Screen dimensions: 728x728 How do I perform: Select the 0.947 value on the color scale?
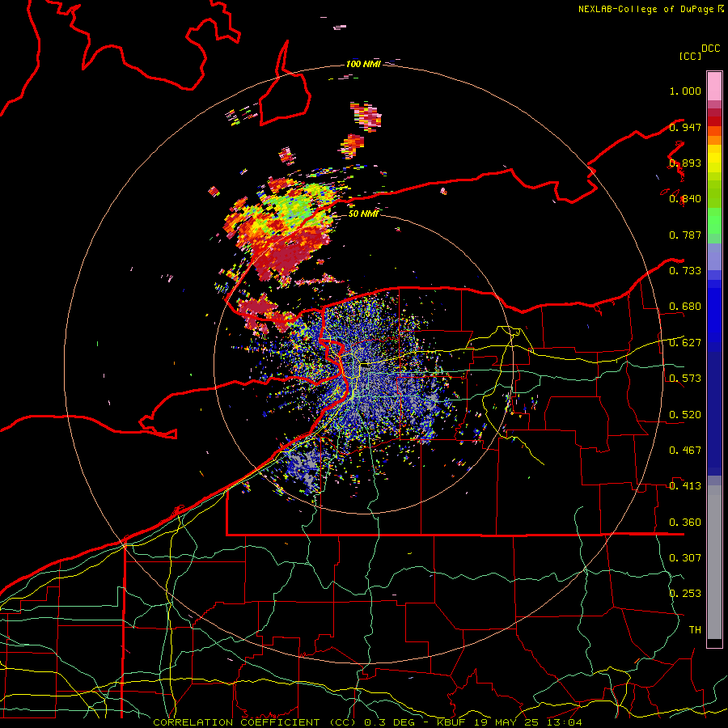click(x=685, y=127)
